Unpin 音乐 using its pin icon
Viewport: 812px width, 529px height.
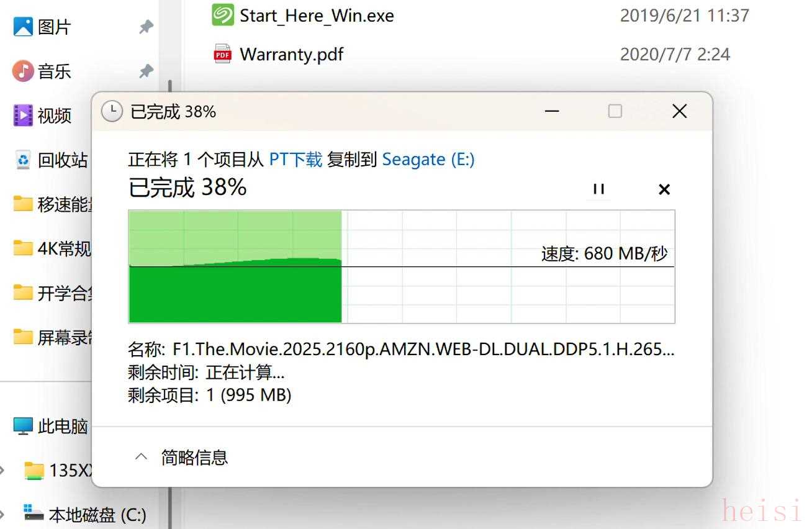click(146, 71)
